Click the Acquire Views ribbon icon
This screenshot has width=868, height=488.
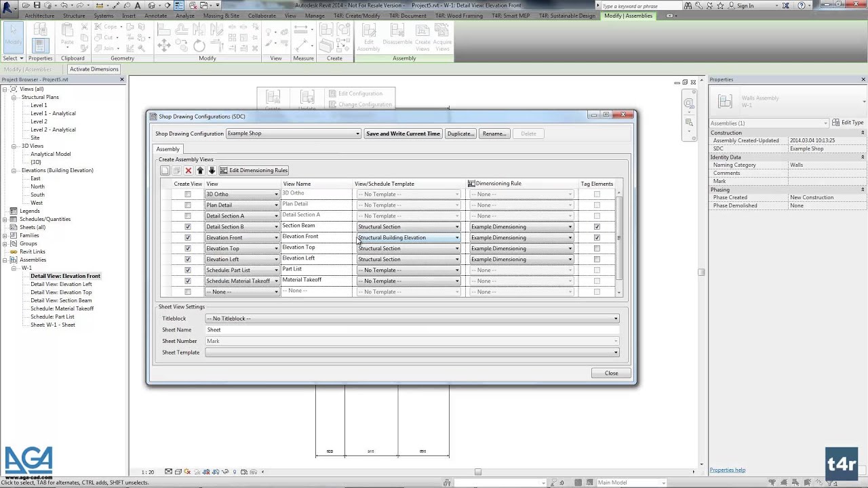(442, 37)
